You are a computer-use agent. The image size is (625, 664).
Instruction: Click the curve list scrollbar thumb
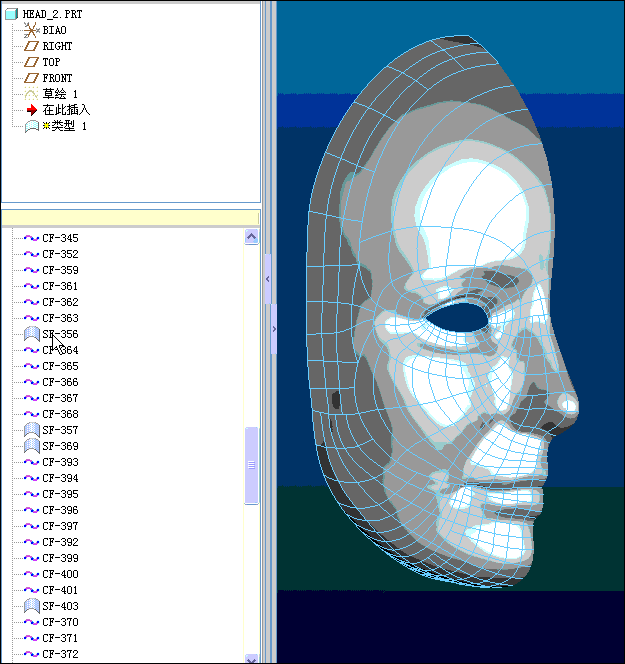(x=252, y=465)
